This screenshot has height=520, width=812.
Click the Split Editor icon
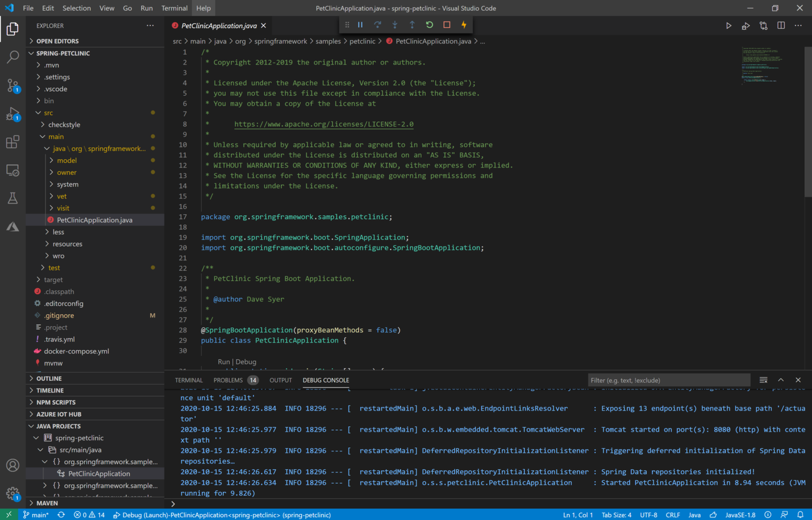pyautogui.click(x=780, y=25)
